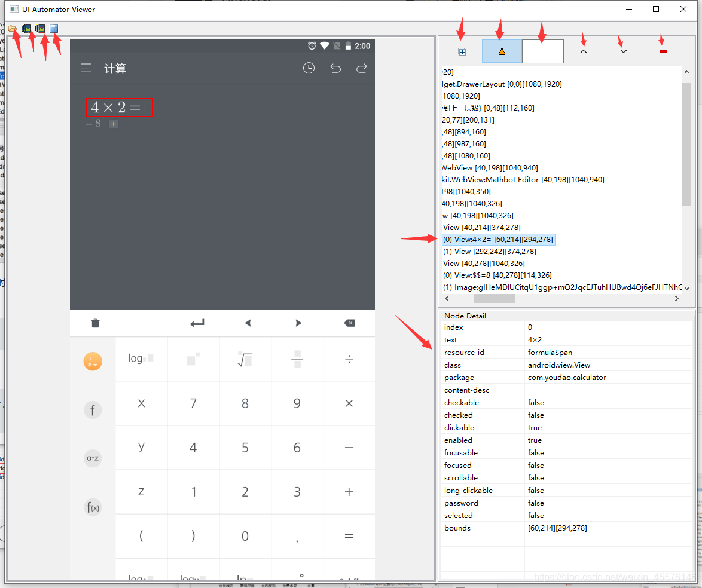Click the clickable row's "true" value

pyautogui.click(x=535, y=427)
